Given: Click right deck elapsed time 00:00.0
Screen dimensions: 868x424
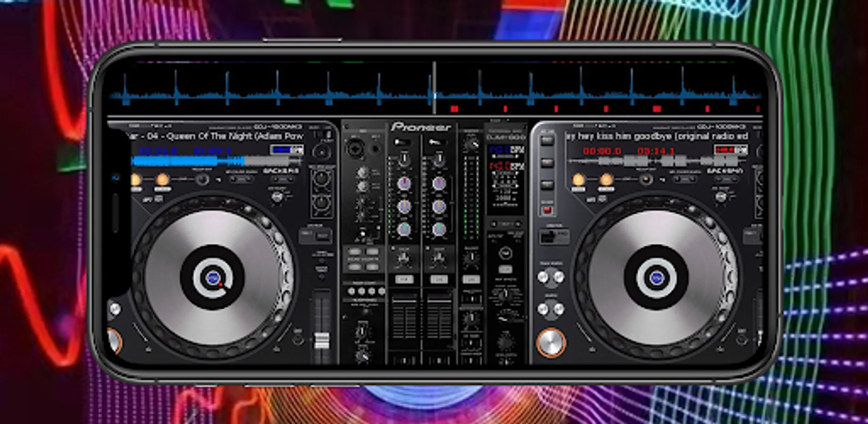Looking at the screenshot, I should 602,151.
